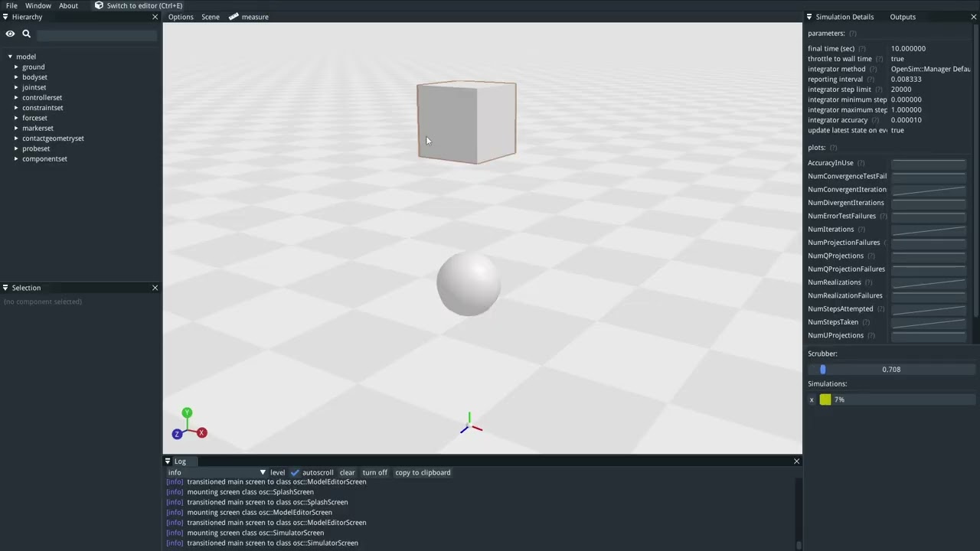Close the Log panel

coord(796,461)
